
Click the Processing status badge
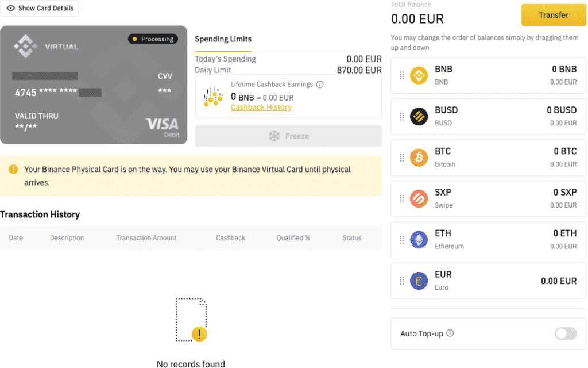[x=153, y=39]
